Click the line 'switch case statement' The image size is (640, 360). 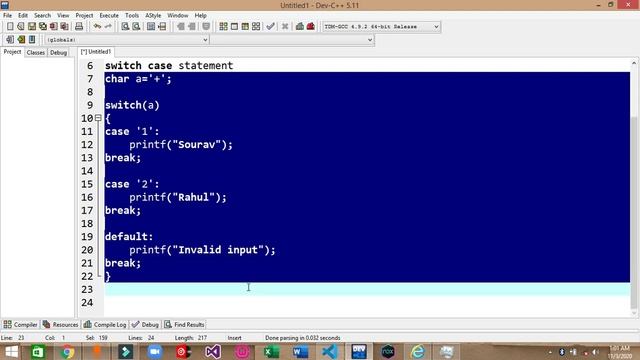(169, 66)
